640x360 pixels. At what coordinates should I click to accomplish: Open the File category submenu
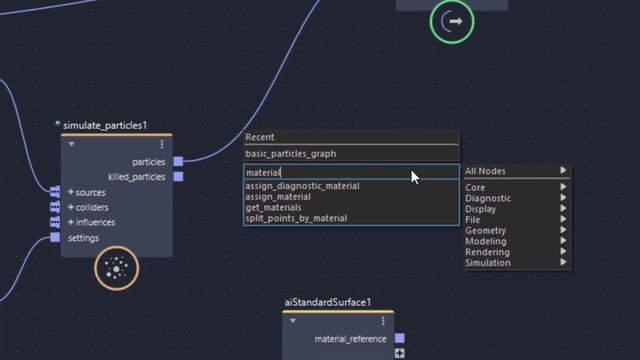517,220
